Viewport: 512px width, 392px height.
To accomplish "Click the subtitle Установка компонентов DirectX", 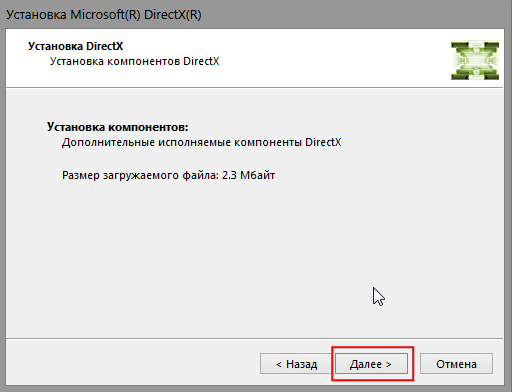I will click(134, 61).
